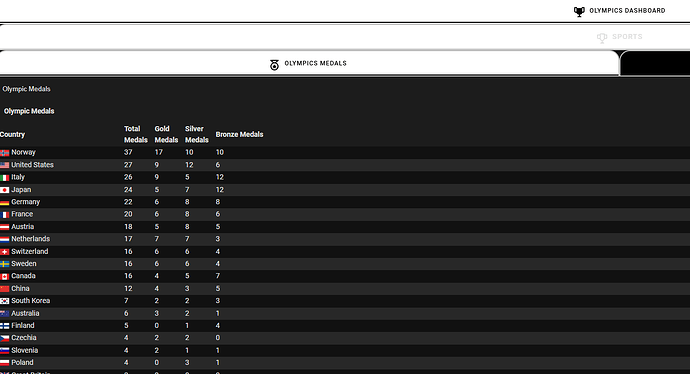Click the medal icon beside Olympics Medals
The image size is (690, 374).
(274, 65)
